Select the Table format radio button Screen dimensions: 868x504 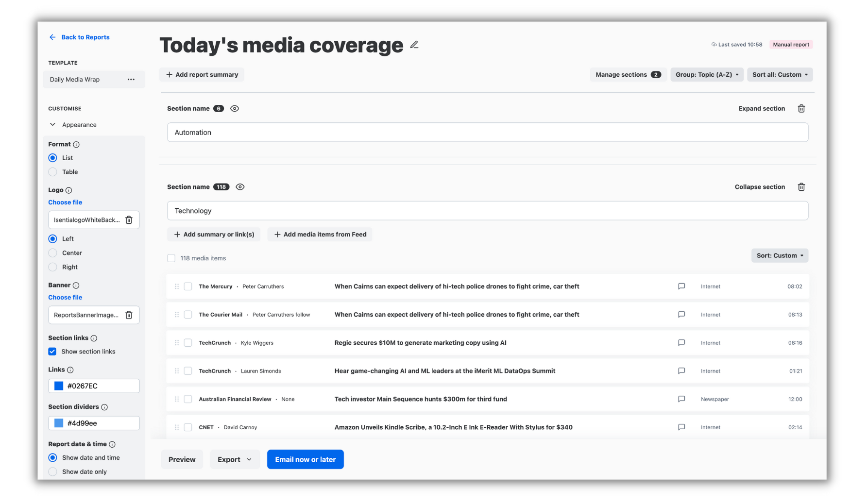(53, 172)
